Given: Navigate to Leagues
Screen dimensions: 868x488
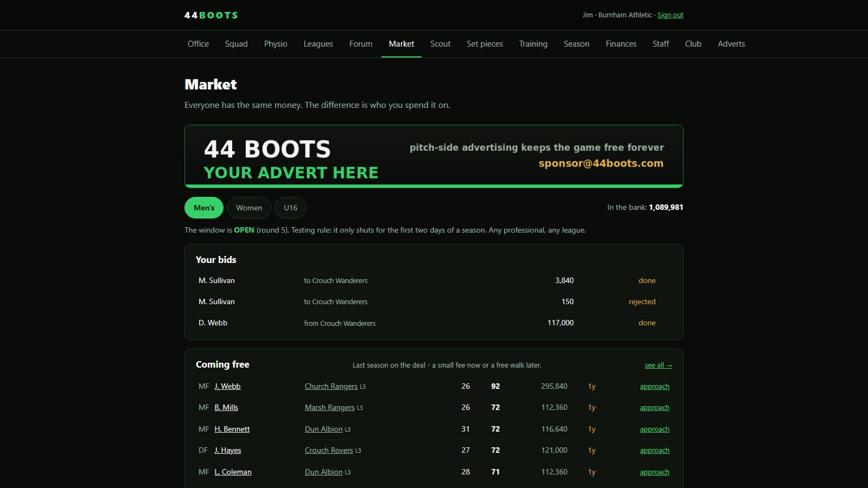Looking at the screenshot, I should tap(318, 44).
